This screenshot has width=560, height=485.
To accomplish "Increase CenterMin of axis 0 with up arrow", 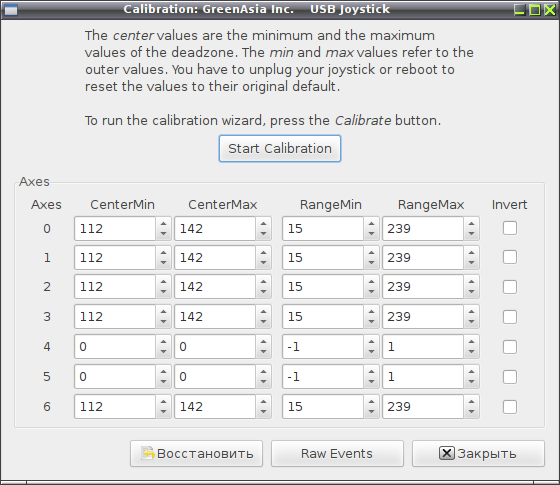I will [164, 223].
